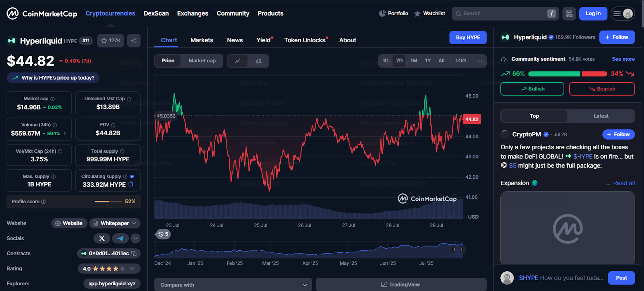The width and height of the screenshot is (644, 291).
Task: Open the X (Twitter) social link
Action: 102,238
